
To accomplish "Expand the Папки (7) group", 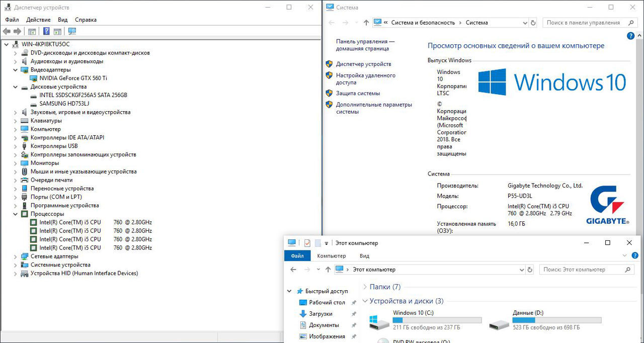I will (x=365, y=287).
